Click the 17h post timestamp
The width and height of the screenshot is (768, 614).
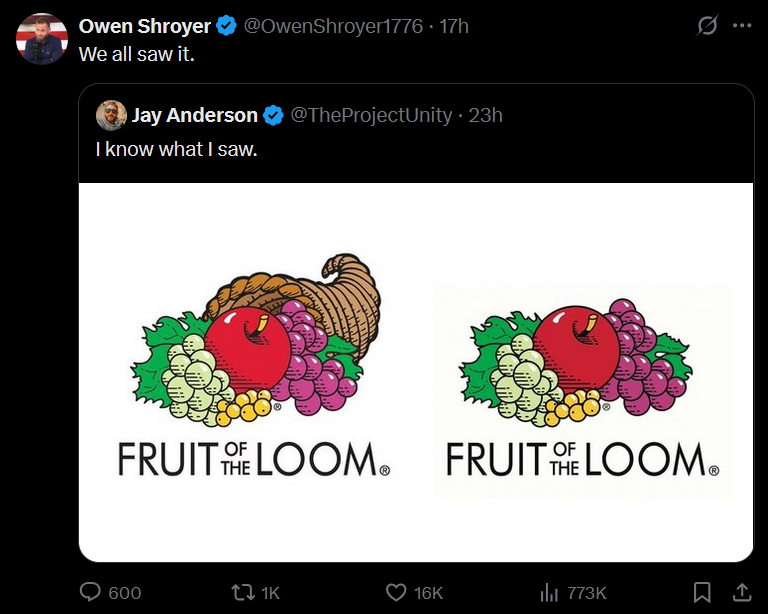click(453, 26)
